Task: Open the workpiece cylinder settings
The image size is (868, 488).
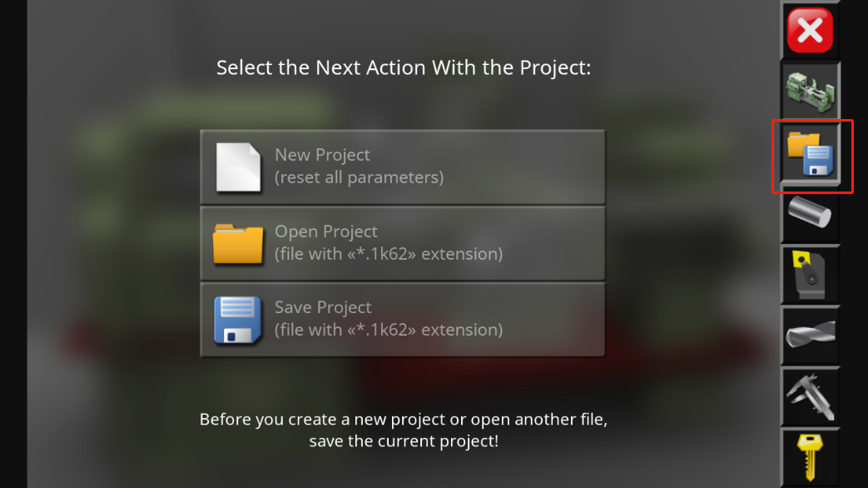Action: pyautogui.click(x=810, y=215)
